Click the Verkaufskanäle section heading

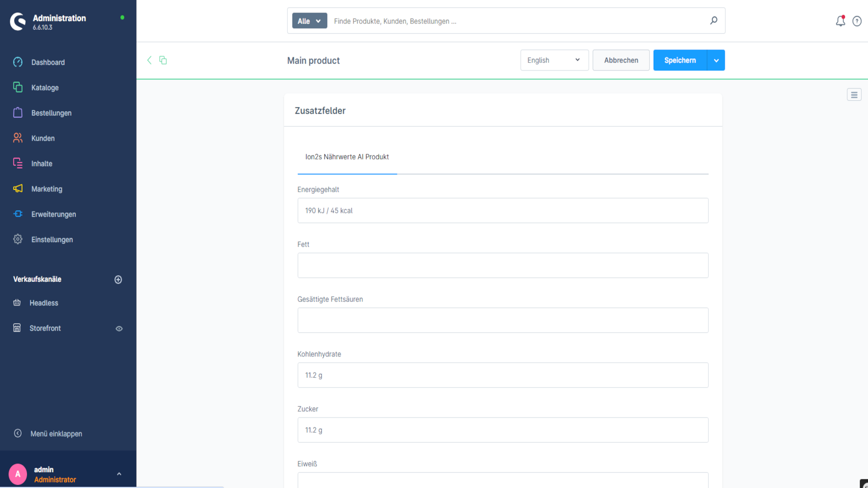[37, 279]
